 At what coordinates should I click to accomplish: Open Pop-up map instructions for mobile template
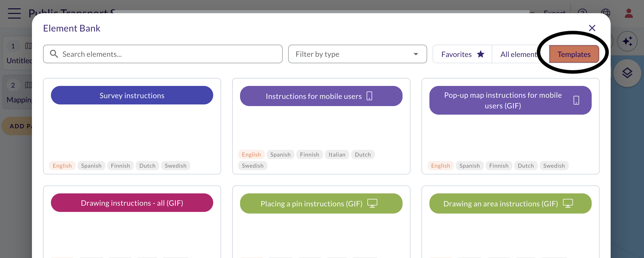tap(510, 100)
